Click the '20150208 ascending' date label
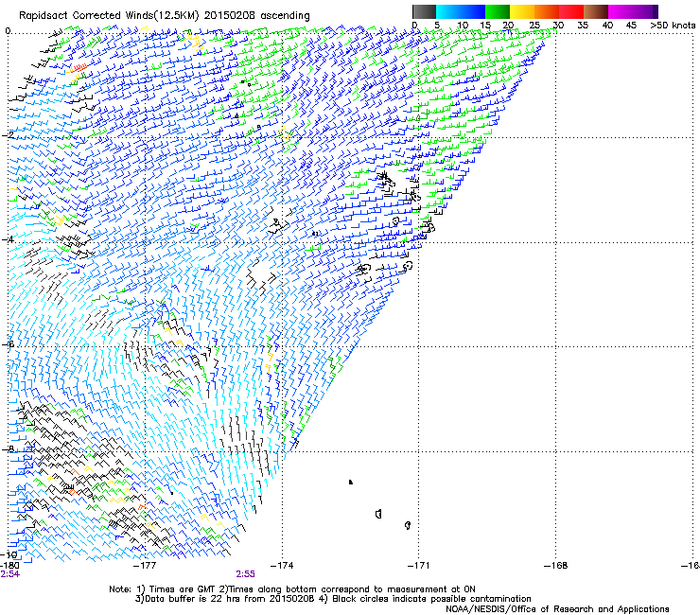The height and width of the screenshot is (615, 700). [256, 16]
